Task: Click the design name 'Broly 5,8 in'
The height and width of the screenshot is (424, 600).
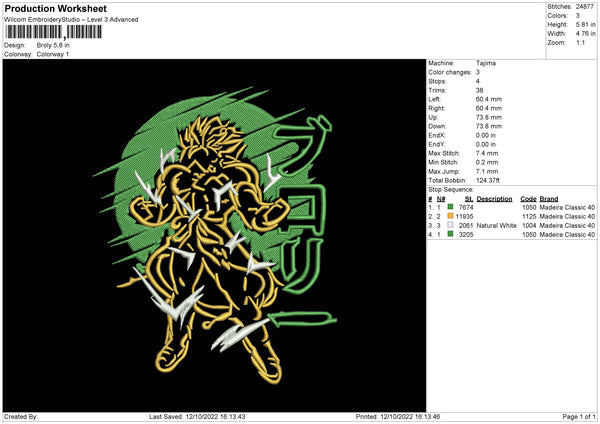Action: pyautogui.click(x=53, y=45)
